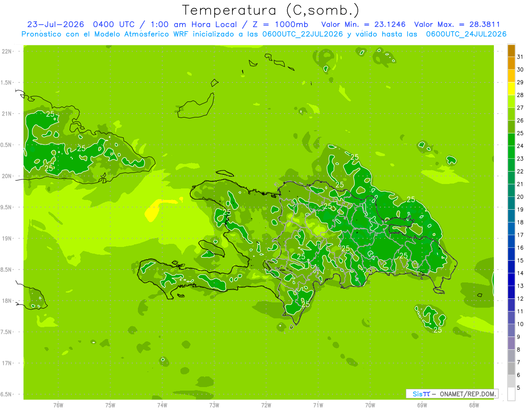The width and height of the screenshot is (532, 411).
Task: Select the '70W' longitude label
Action: [370, 405]
